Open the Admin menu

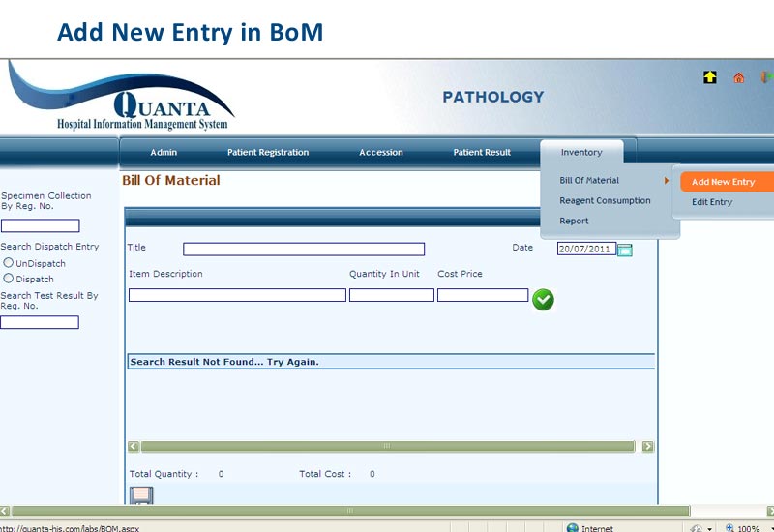click(164, 153)
